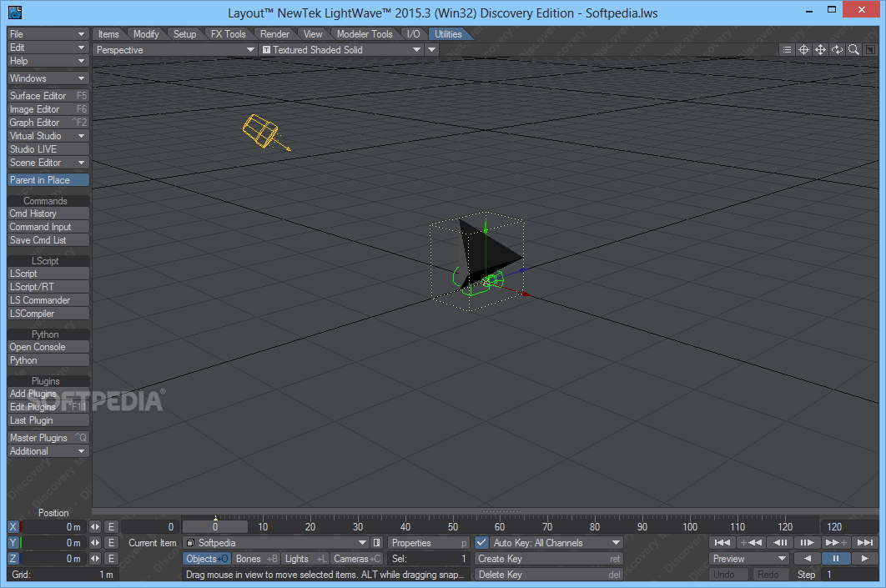Switch to the Setup tab

pos(184,34)
